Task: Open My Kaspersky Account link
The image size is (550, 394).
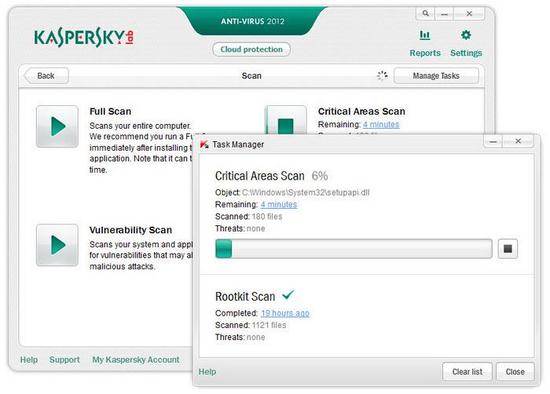Action: click(x=136, y=360)
